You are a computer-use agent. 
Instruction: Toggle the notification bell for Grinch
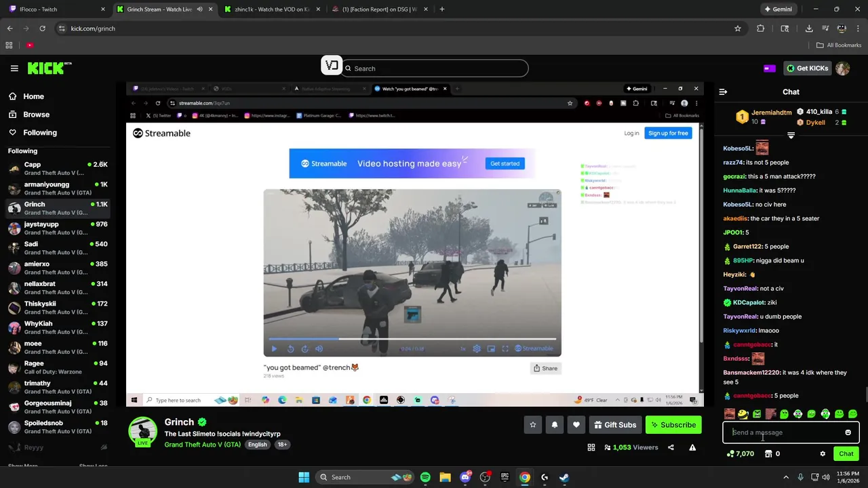(555, 425)
